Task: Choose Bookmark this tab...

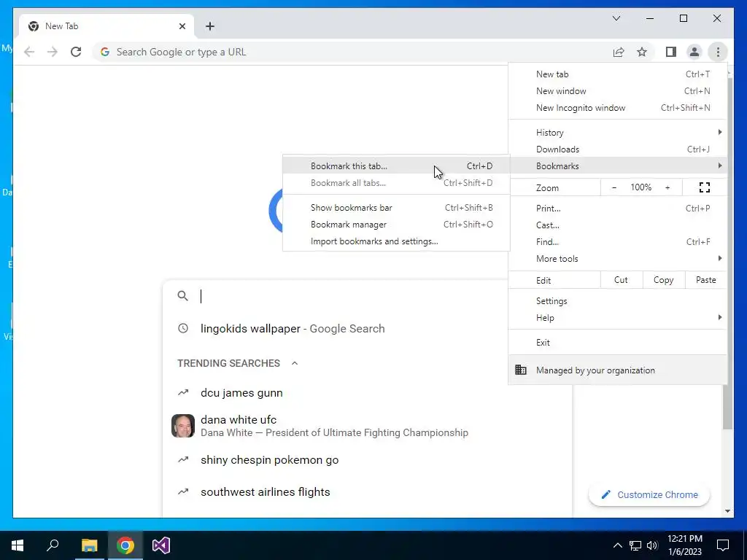Action: [396, 166]
